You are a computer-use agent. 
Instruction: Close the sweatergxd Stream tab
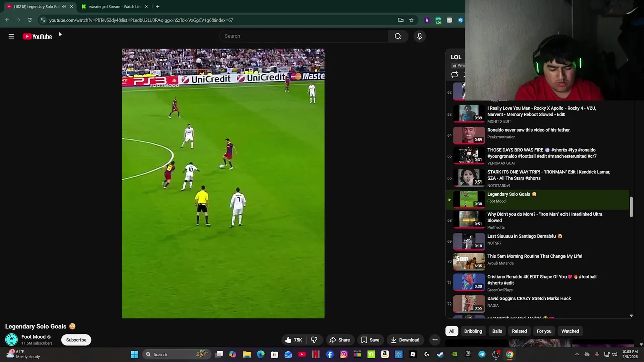tap(146, 7)
